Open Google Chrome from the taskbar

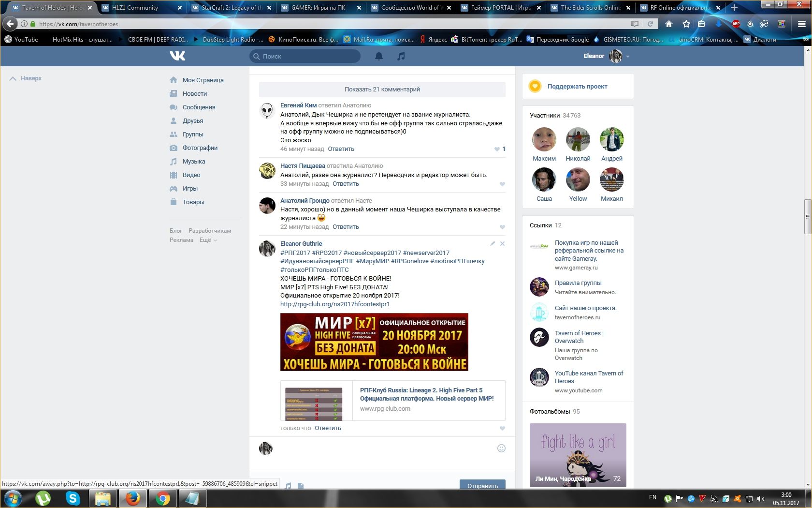[162, 498]
